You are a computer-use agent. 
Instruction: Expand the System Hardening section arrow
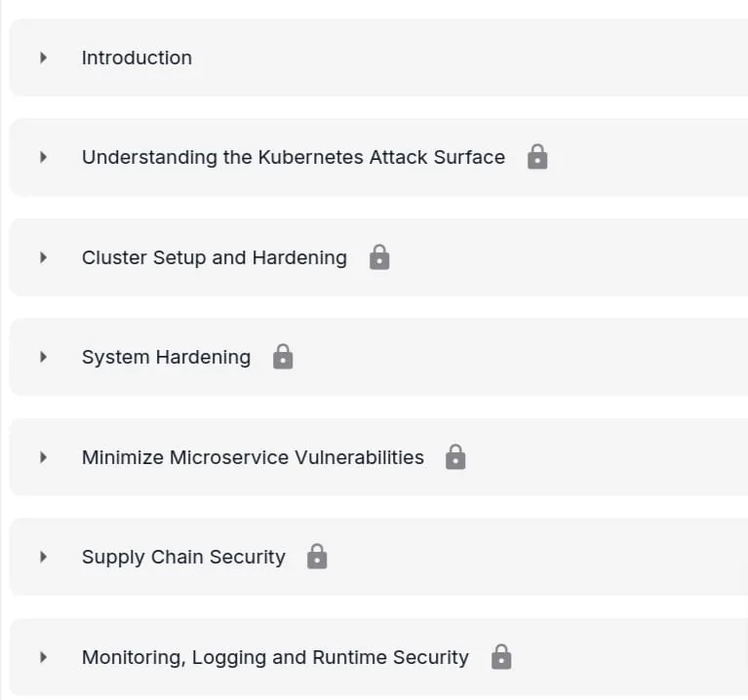click(x=44, y=357)
